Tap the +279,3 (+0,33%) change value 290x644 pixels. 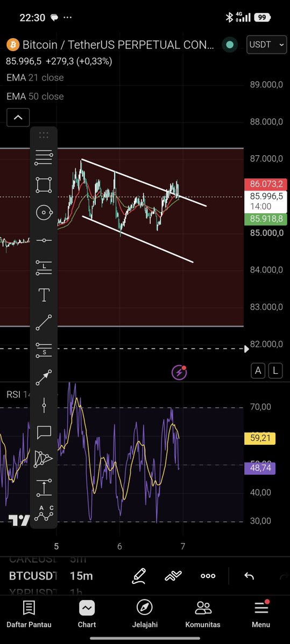(x=79, y=62)
